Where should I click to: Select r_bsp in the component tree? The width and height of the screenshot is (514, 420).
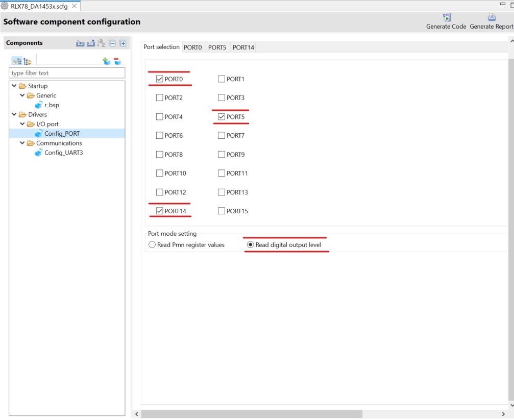52,105
